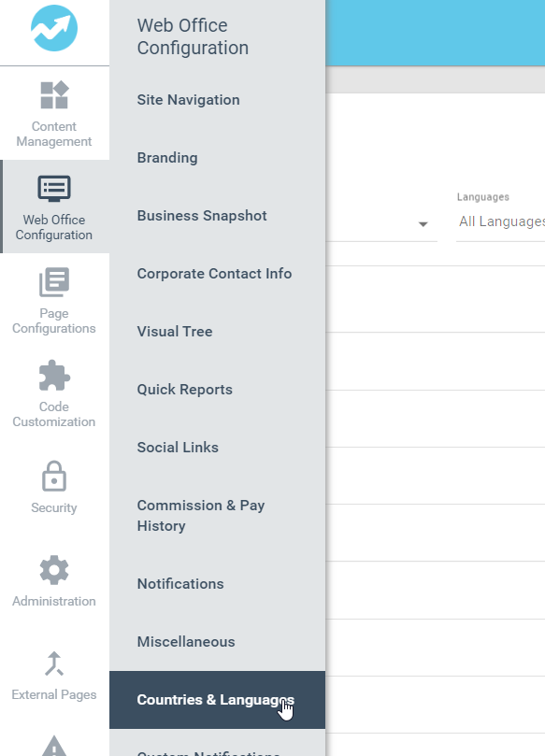The image size is (545, 756).
Task: Open Countries & Languages page
Action: 217,700
